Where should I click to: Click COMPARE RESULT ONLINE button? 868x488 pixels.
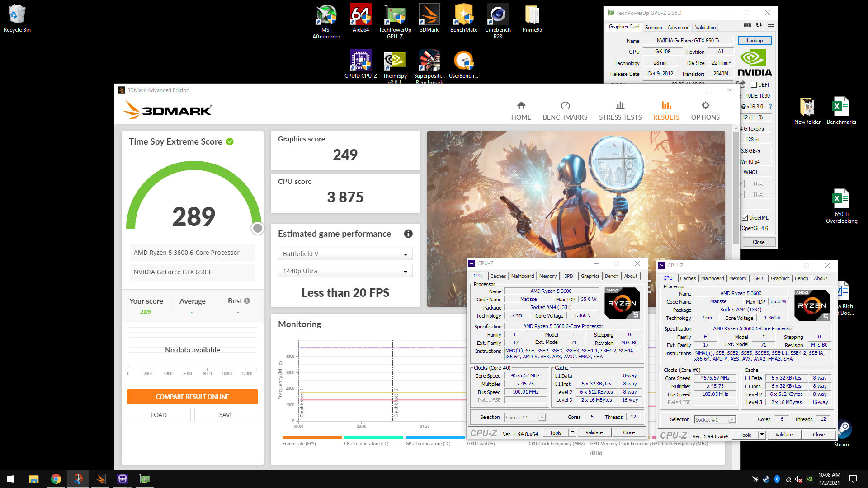click(x=193, y=397)
